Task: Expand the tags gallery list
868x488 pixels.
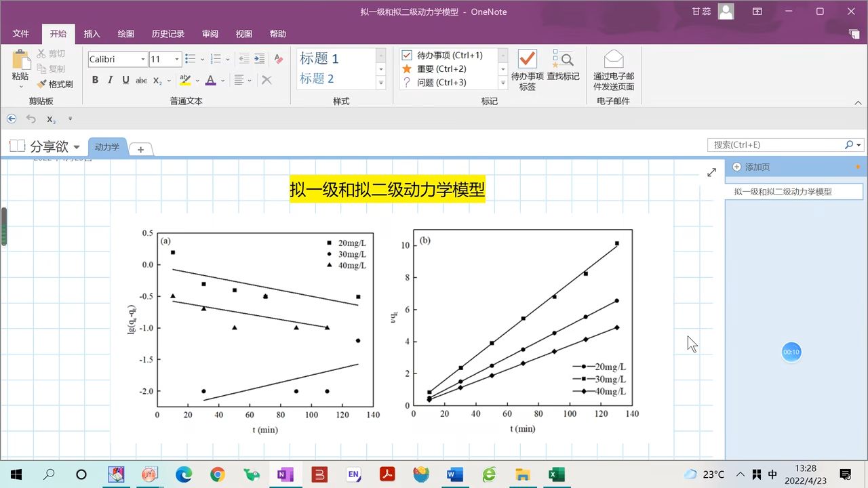Action: click(503, 83)
